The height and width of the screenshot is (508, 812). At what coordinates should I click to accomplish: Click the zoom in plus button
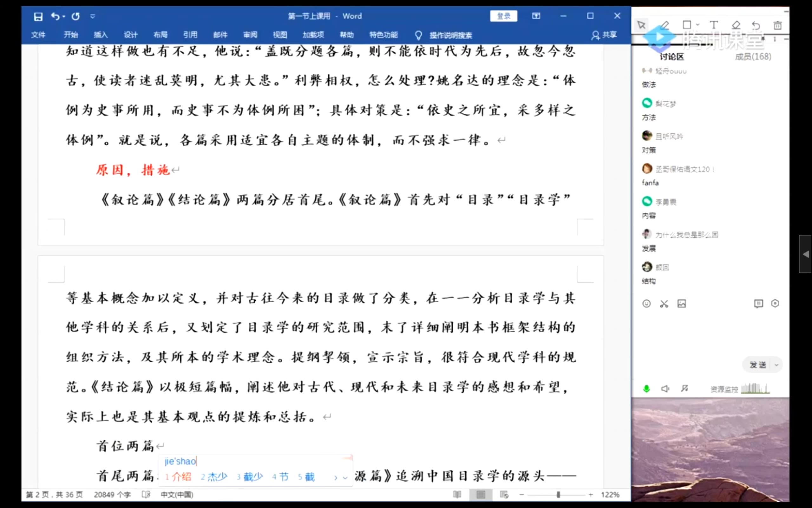pos(591,495)
